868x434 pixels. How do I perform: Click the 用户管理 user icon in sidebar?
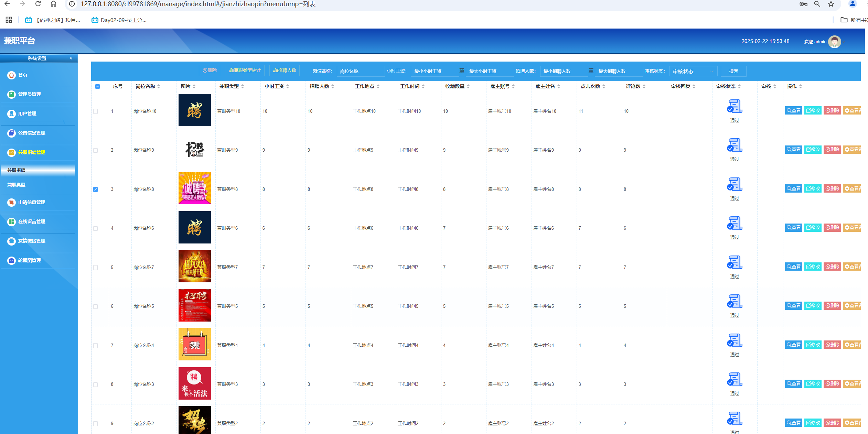11,113
